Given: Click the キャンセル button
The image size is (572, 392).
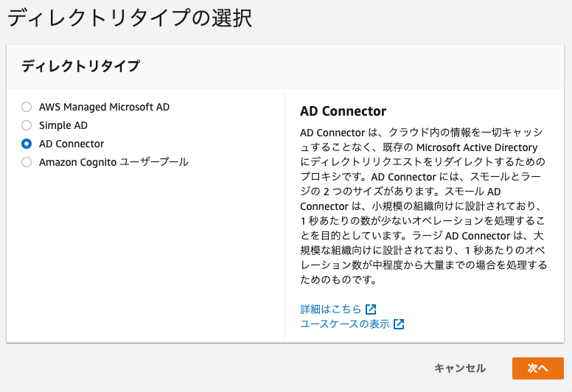Looking at the screenshot, I should click(x=460, y=368).
